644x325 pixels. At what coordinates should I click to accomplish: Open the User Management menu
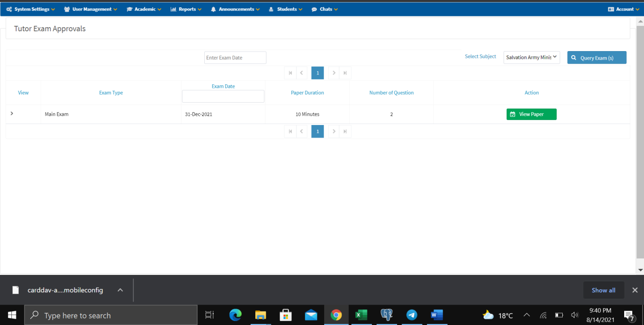click(91, 9)
